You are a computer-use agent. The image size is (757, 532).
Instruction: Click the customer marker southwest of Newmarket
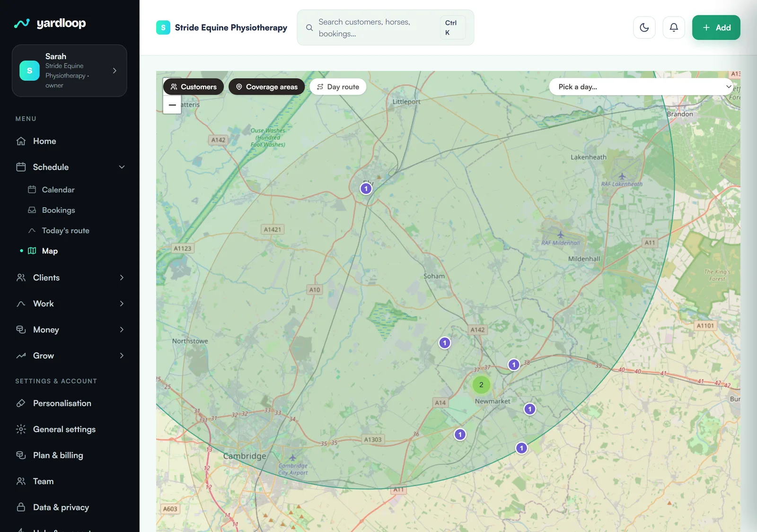coord(460,435)
